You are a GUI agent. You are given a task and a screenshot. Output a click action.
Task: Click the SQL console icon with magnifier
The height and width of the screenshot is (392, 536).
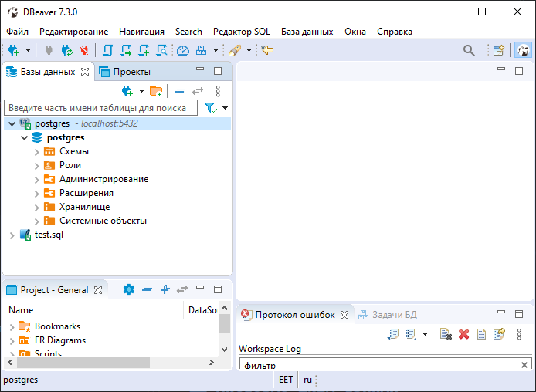[x=161, y=50]
